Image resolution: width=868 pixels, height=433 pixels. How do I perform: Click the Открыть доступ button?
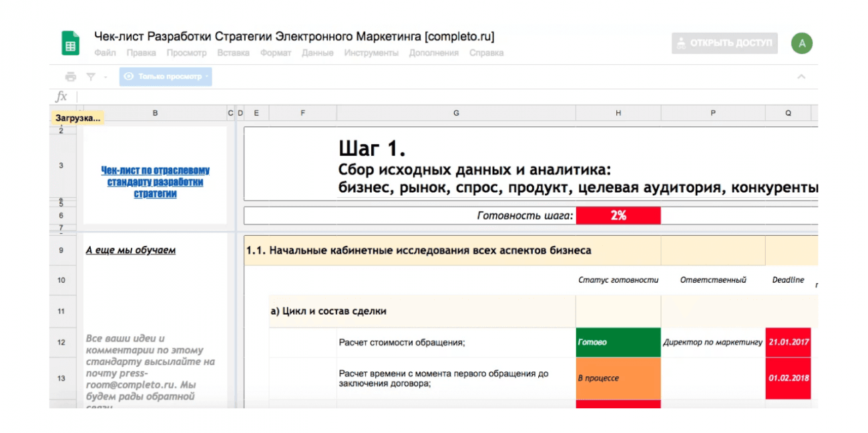coord(724,43)
